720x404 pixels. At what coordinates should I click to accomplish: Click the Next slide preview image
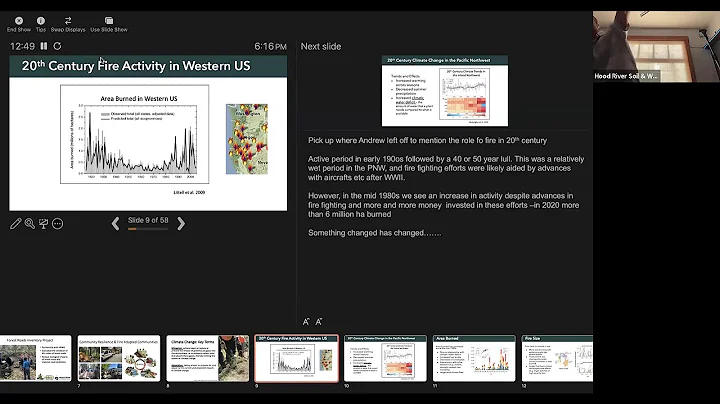(445, 91)
